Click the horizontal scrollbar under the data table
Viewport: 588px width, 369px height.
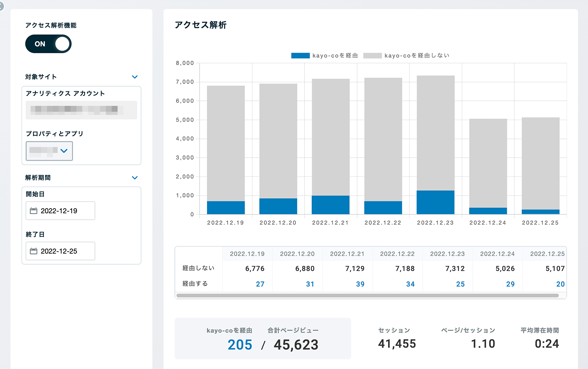click(x=367, y=296)
